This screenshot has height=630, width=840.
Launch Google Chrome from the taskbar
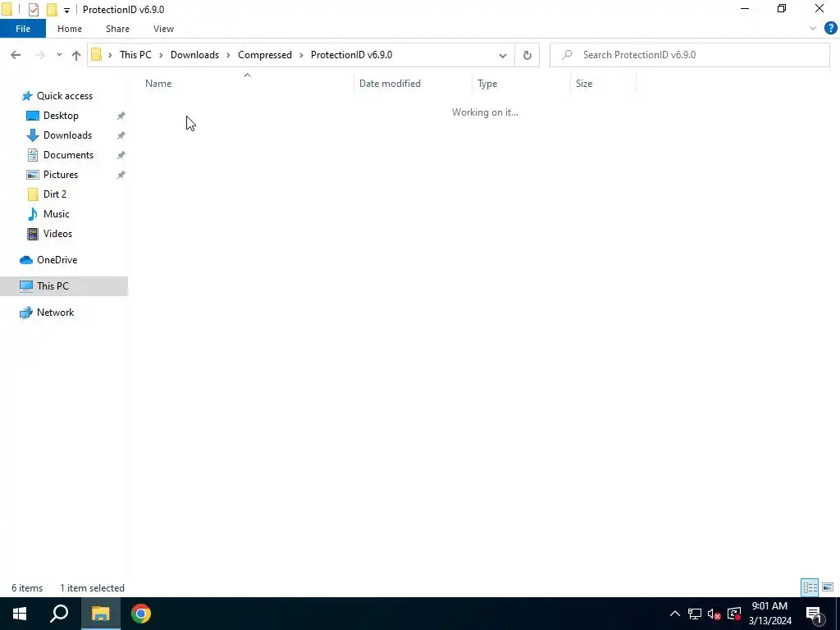141,614
